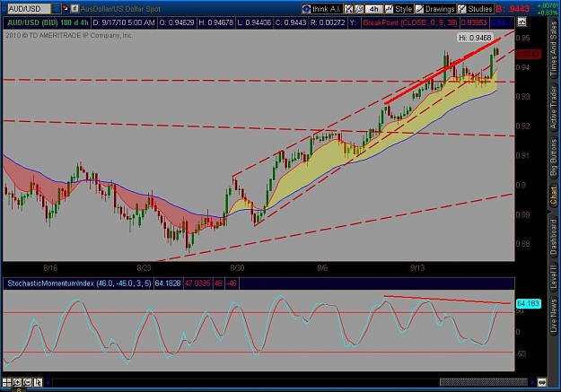Click the horizontal scrollbar thumb at bottom
561x392 pixels.
pyautogui.click(x=484, y=382)
